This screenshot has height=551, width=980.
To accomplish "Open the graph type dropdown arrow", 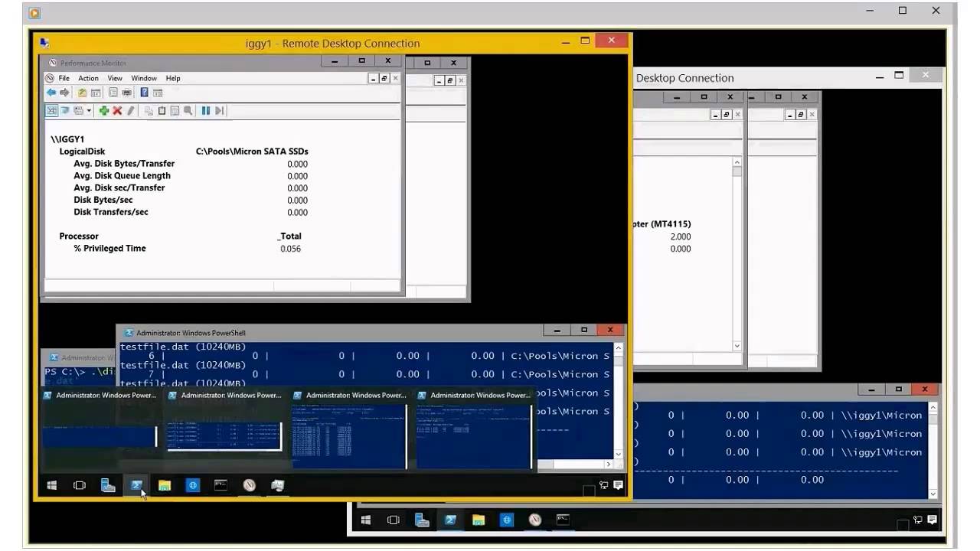I will pos(89,111).
